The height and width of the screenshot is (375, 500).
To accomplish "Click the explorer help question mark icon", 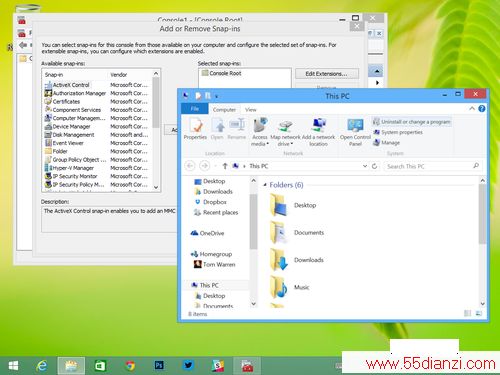I will point(482,109).
